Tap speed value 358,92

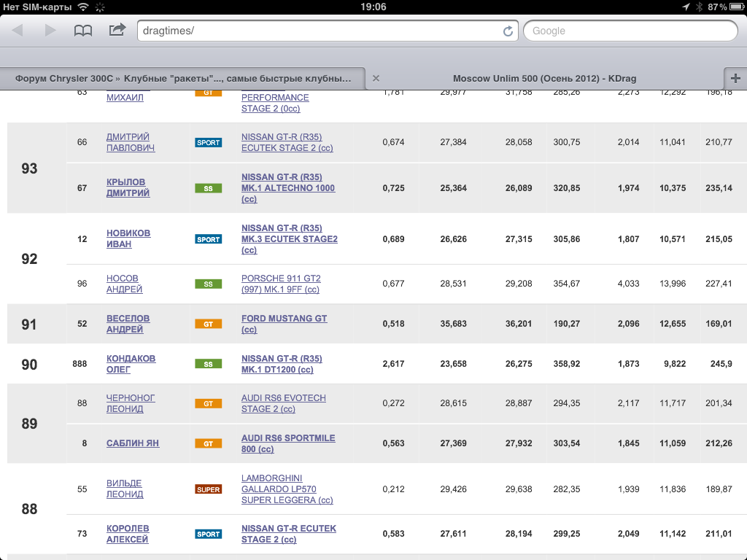tap(566, 364)
